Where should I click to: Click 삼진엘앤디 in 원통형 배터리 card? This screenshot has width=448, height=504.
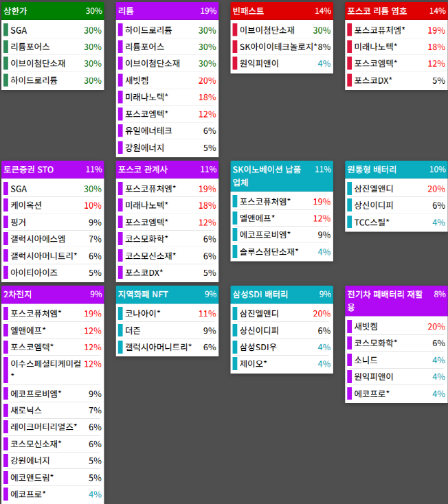click(396, 189)
